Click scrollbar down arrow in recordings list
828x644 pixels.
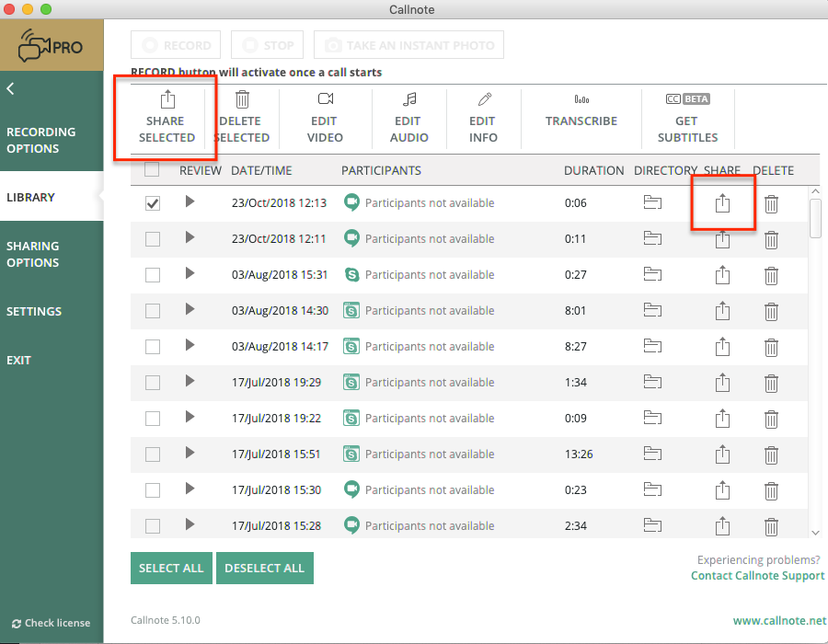tap(815, 533)
